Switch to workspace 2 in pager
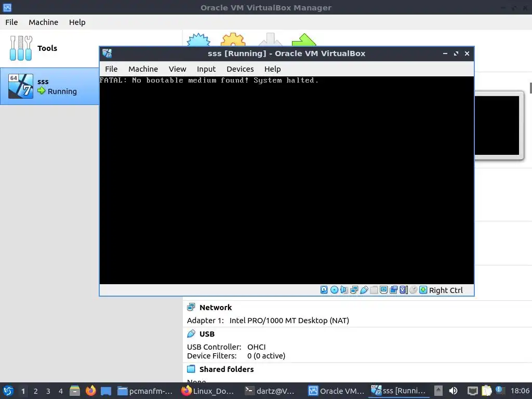Image resolution: width=532 pixels, height=399 pixels. coord(36,391)
